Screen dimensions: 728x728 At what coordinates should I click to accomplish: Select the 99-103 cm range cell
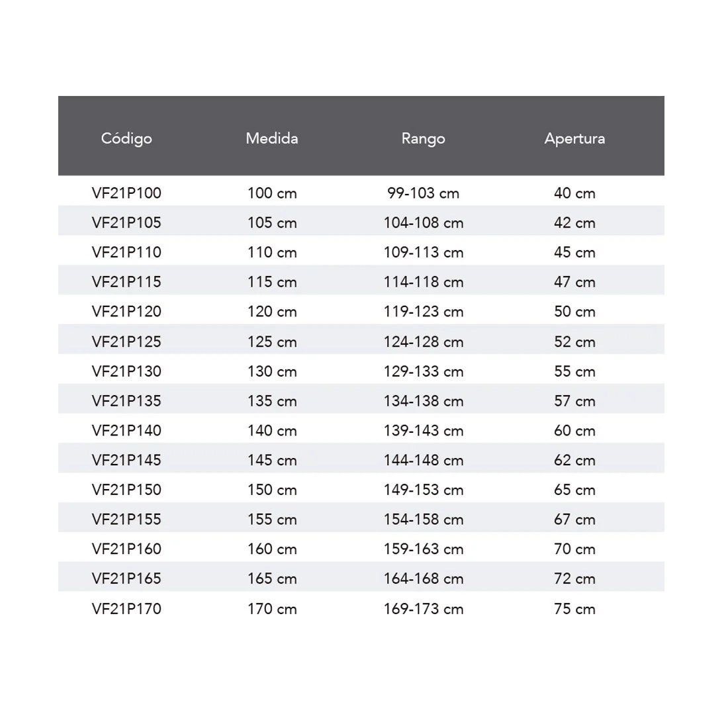(424, 193)
